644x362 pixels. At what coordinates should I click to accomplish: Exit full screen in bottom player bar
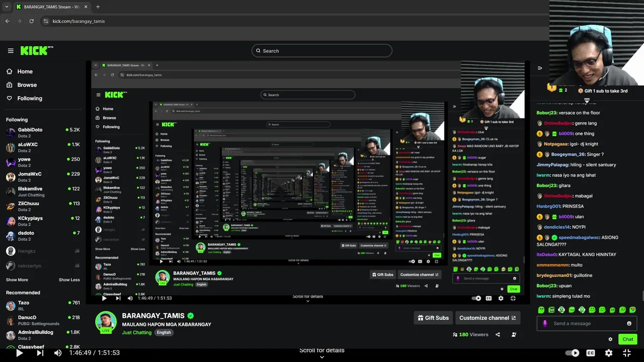[x=627, y=353]
